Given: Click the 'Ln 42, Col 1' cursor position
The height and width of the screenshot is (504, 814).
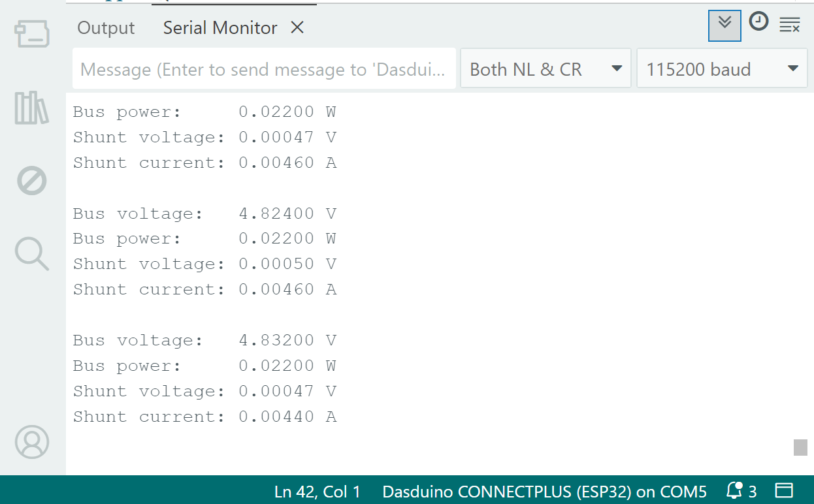Looking at the screenshot, I should tap(317, 491).
